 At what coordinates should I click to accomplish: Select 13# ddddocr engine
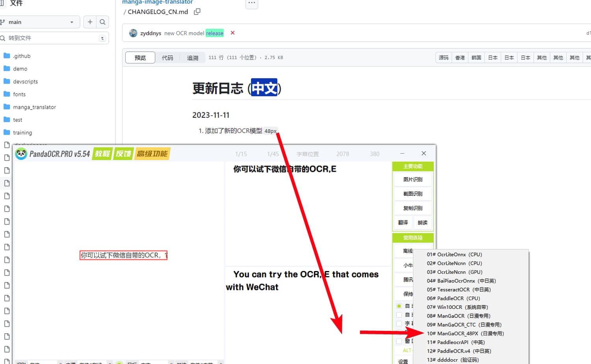coord(453,360)
